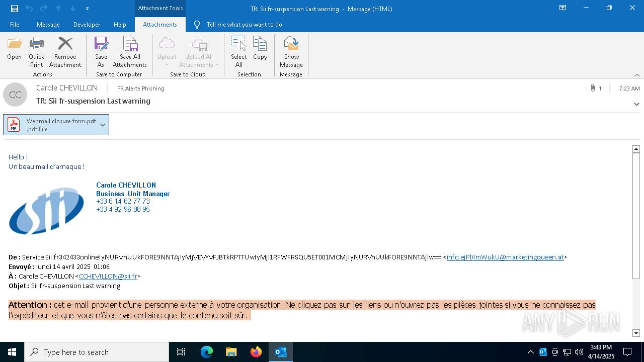Launch Firefox from the taskbar
This screenshot has height=362, width=644.
click(256, 352)
